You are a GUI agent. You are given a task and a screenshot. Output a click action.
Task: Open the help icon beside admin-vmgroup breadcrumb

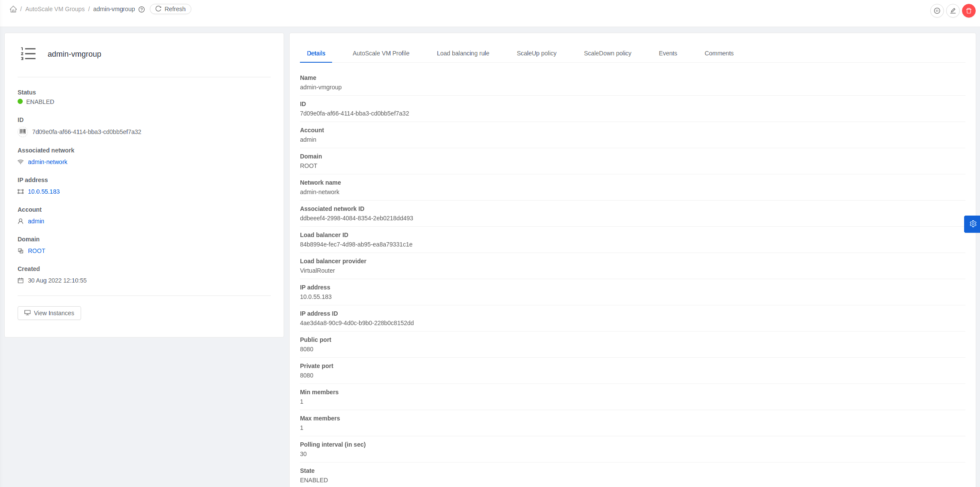142,9
